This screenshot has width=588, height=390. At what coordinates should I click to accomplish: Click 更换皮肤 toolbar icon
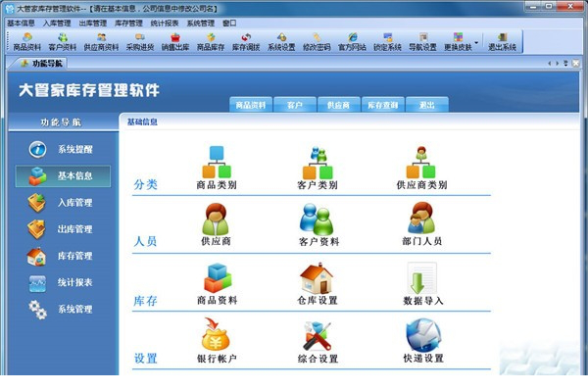pos(458,41)
